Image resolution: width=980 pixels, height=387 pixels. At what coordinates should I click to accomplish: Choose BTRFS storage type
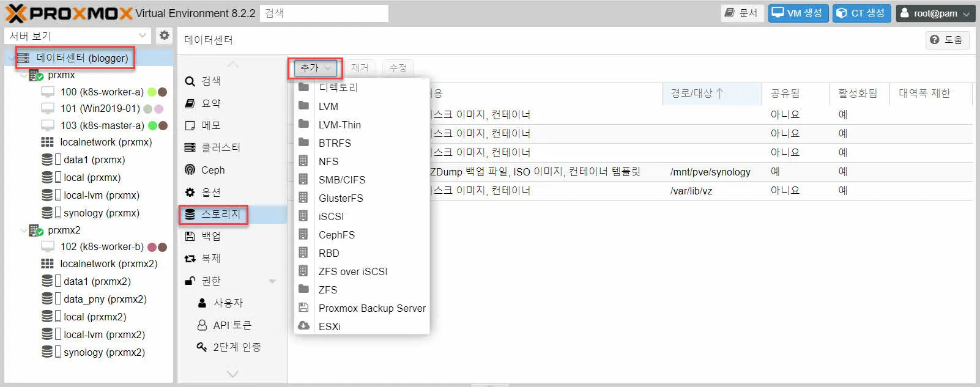pos(362,143)
